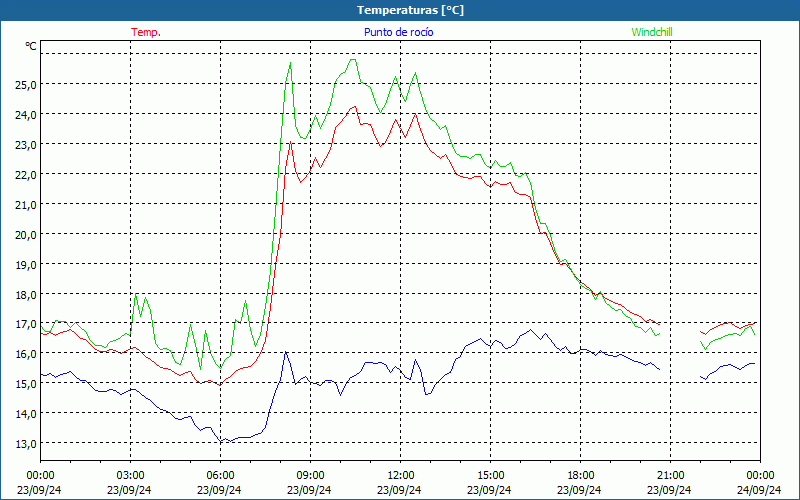Select the blue 'Punto de rocío' legend label
Viewport: 800px width, 500px height.
point(398,32)
